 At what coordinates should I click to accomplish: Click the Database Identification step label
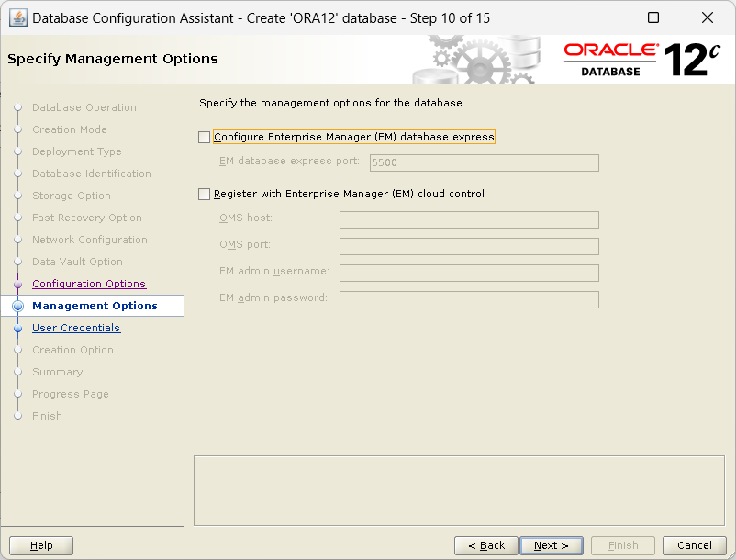click(92, 174)
